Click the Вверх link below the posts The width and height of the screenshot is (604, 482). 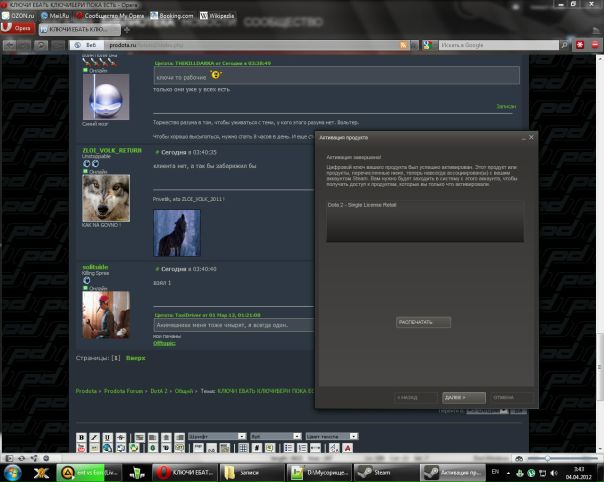[x=135, y=357]
